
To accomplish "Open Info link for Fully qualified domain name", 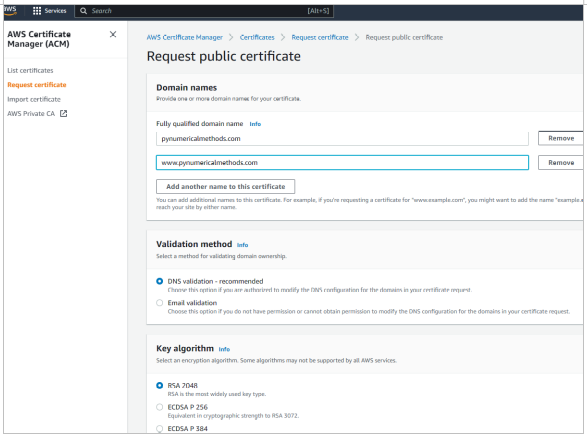I will 255,124.
